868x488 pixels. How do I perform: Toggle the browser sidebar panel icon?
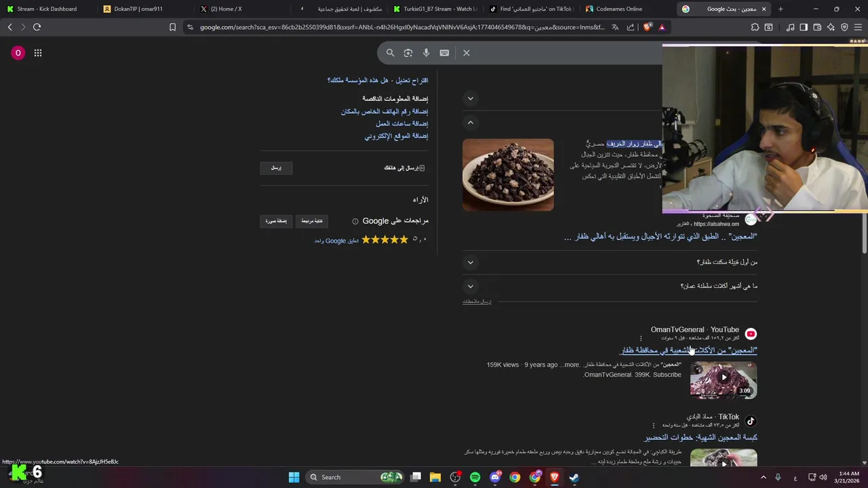point(804,27)
